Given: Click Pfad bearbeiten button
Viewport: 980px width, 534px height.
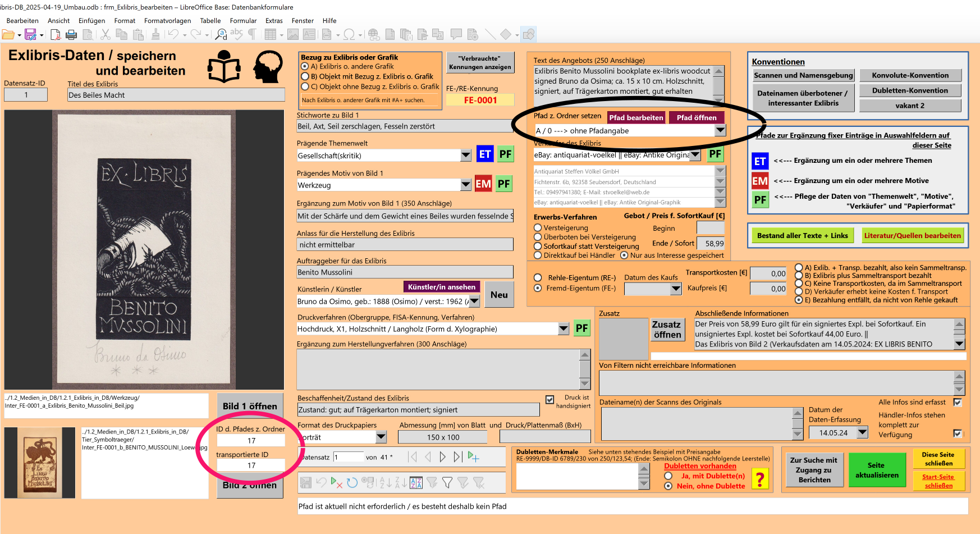Looking at the screenshot, I should (636, 117).
